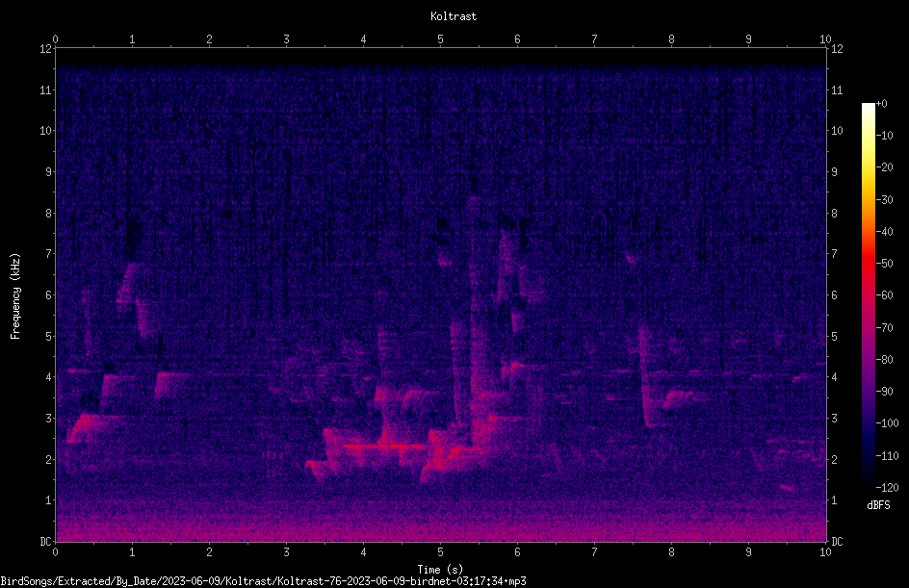Click the "-60" value on the color scale
Screen dimensions: 909x588
click(884, 295)
